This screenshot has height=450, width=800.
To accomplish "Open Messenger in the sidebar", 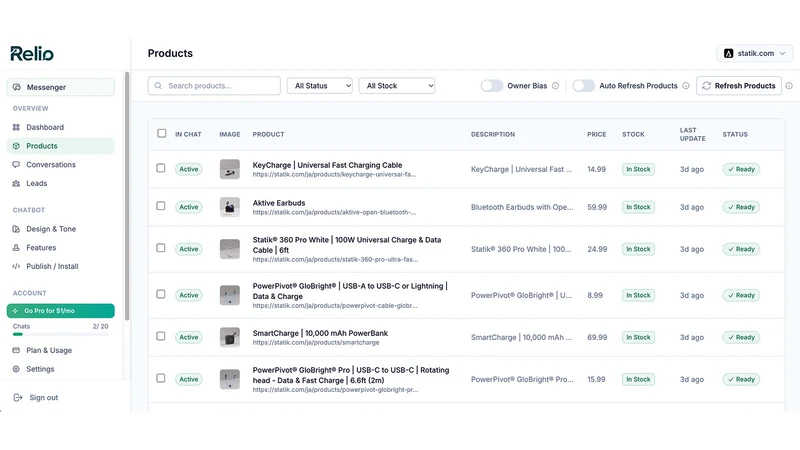I will click(x=61, y=87).
